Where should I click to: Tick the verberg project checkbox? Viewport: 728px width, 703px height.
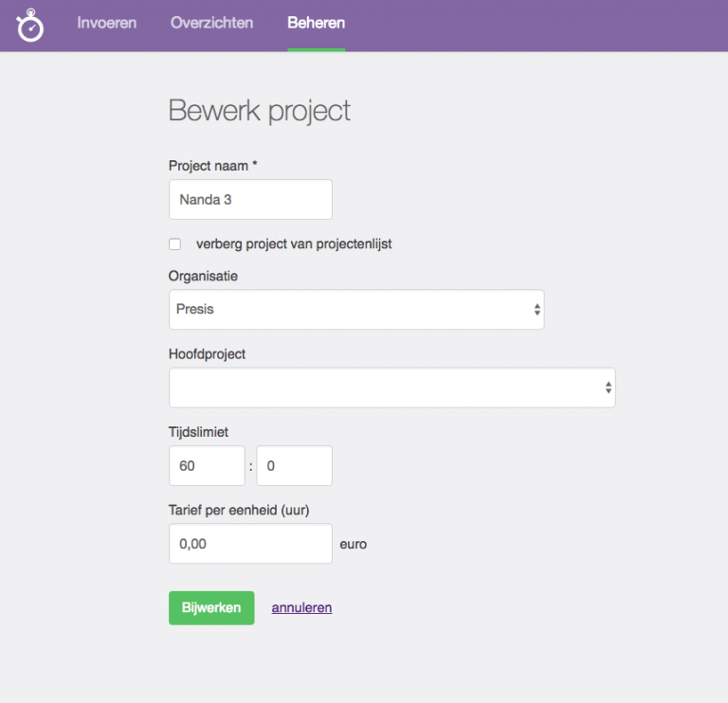point(175,244)
